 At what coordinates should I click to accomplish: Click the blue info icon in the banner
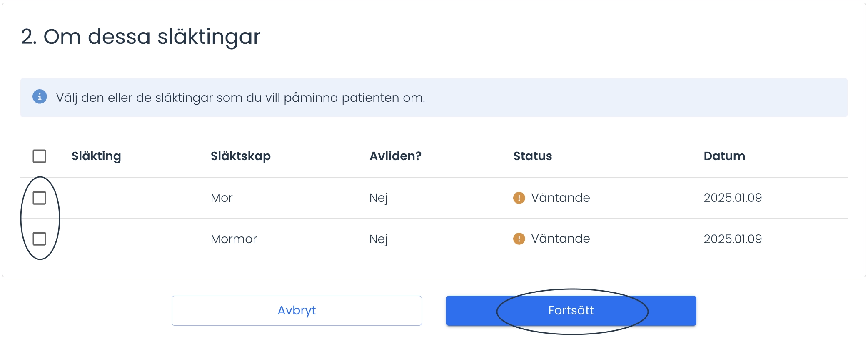40,97
